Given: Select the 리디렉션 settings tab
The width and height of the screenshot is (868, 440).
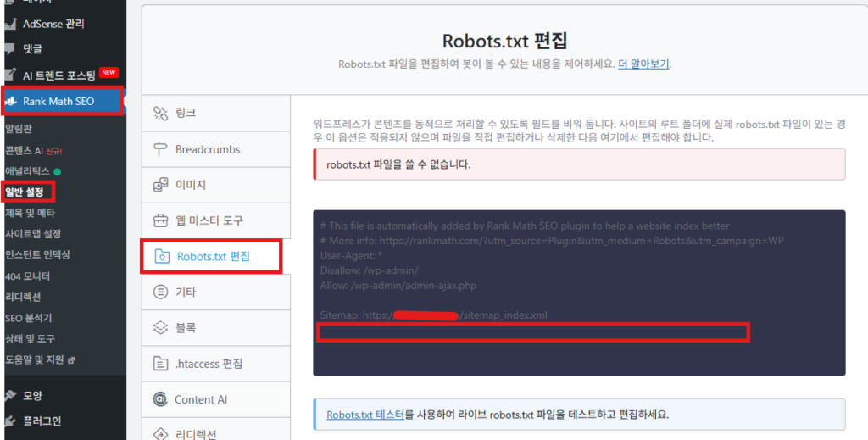Looking at the screenshot, I should click(x=216, y=430).
